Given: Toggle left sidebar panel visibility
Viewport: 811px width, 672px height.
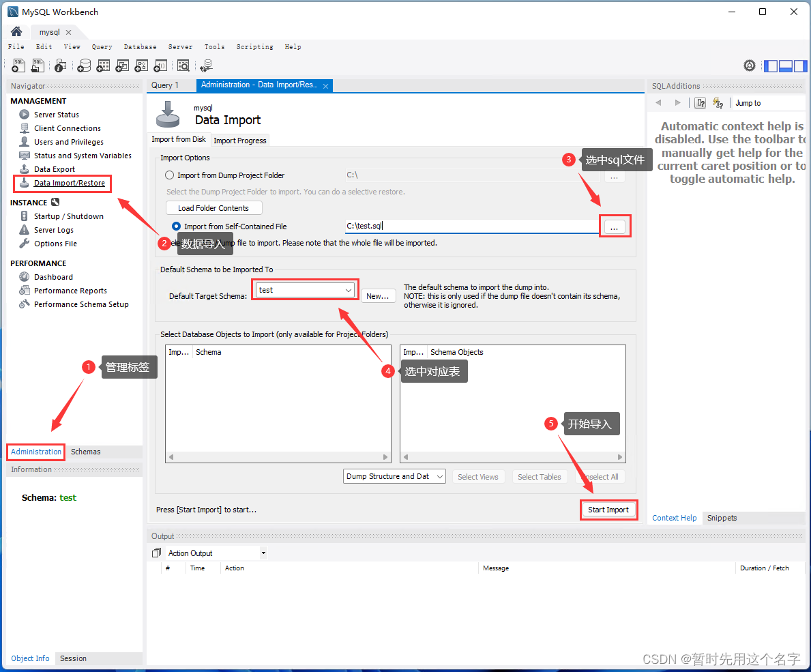Looking at the screenshot, I should point(771,65).
